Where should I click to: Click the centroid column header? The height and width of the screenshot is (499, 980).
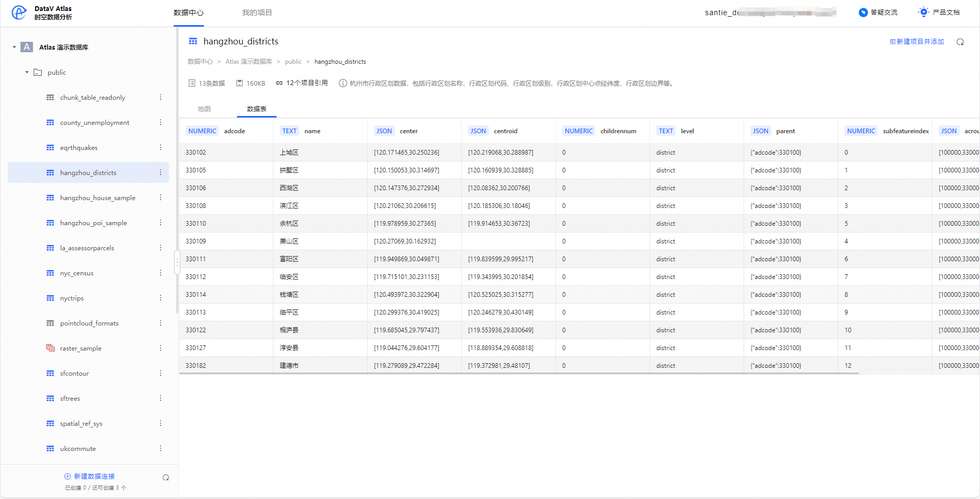pyautogui.click(x=508, y=131)
